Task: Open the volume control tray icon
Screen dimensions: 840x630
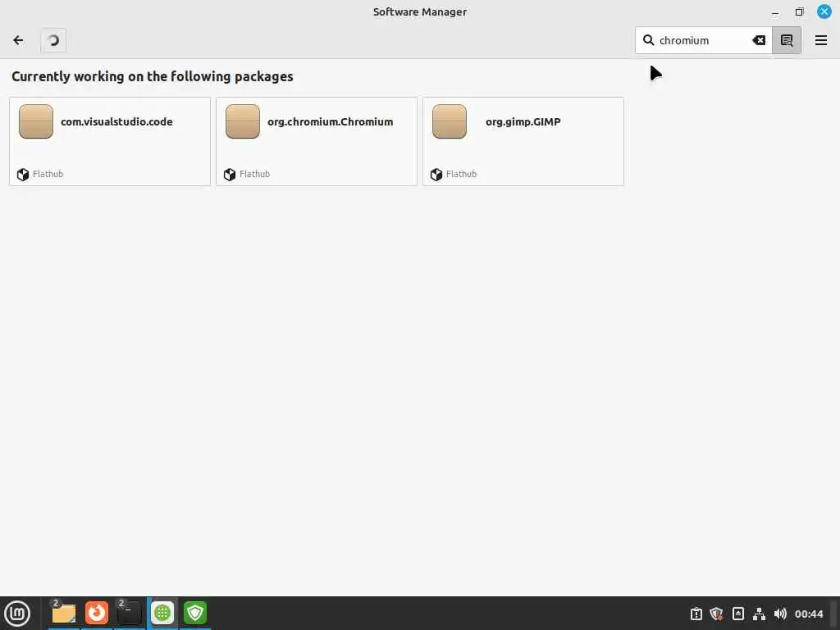Action: tap(781, 614)
